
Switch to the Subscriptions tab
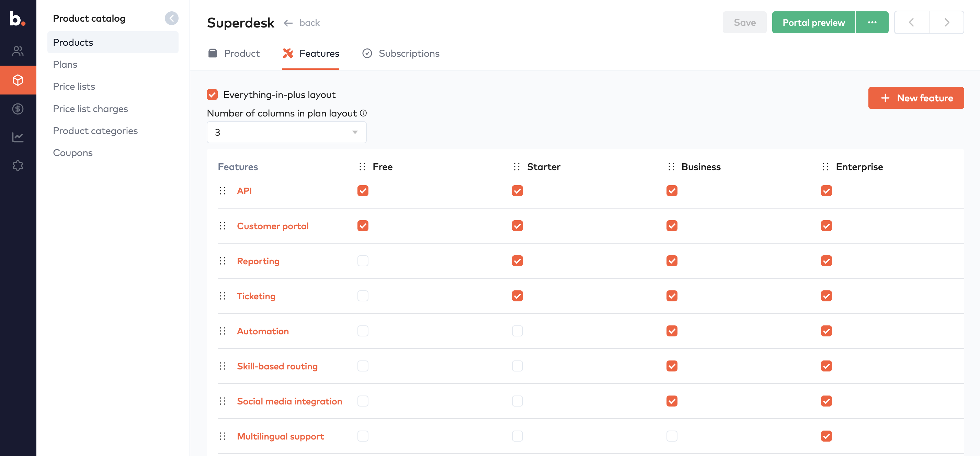pyautogui.click(x=401, y=53)
